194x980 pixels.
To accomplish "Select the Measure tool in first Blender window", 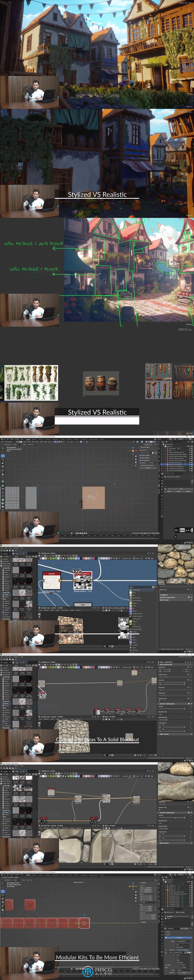I will (3, 474).
